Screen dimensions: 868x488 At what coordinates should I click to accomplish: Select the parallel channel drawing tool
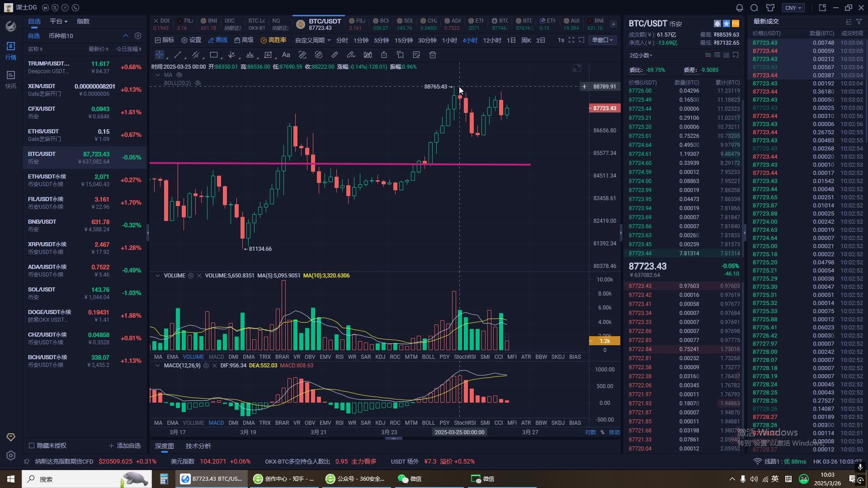(x=196, y=55)
